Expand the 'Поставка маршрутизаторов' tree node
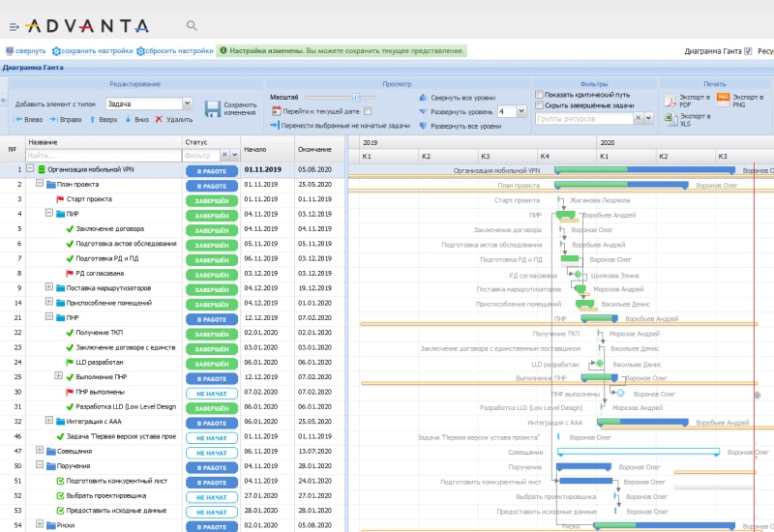 click(x=48, y=287)
